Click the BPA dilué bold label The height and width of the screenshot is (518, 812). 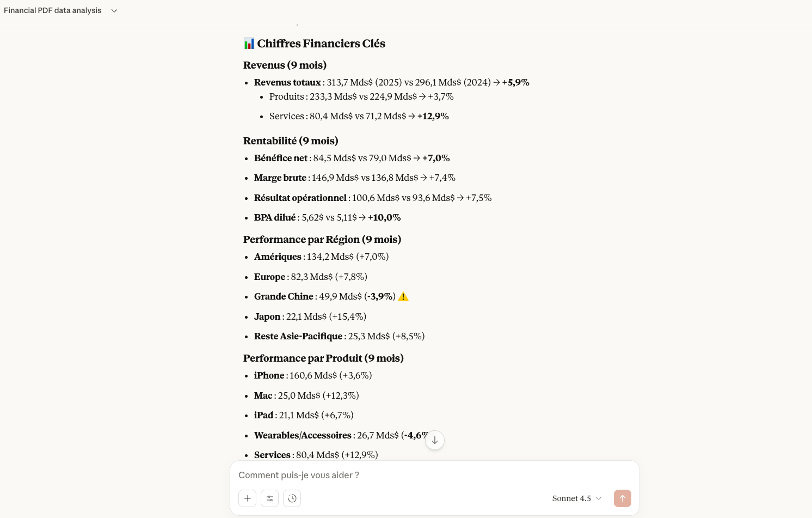pyautogui.click(x=275, y=218)
